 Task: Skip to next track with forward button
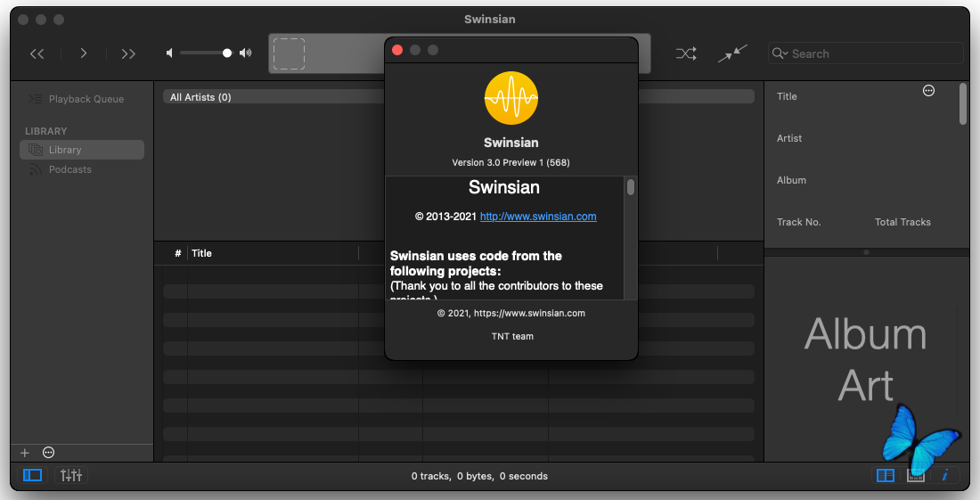(x=128, y=53)
